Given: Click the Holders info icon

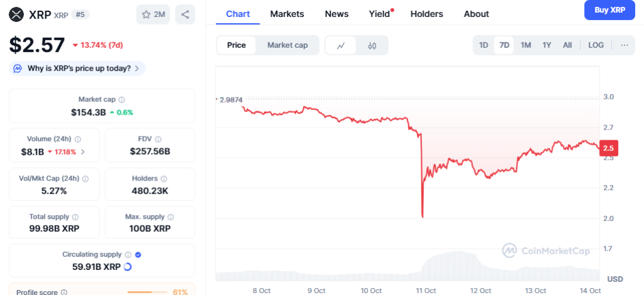Looking at the screenshot, I should 164,179.
